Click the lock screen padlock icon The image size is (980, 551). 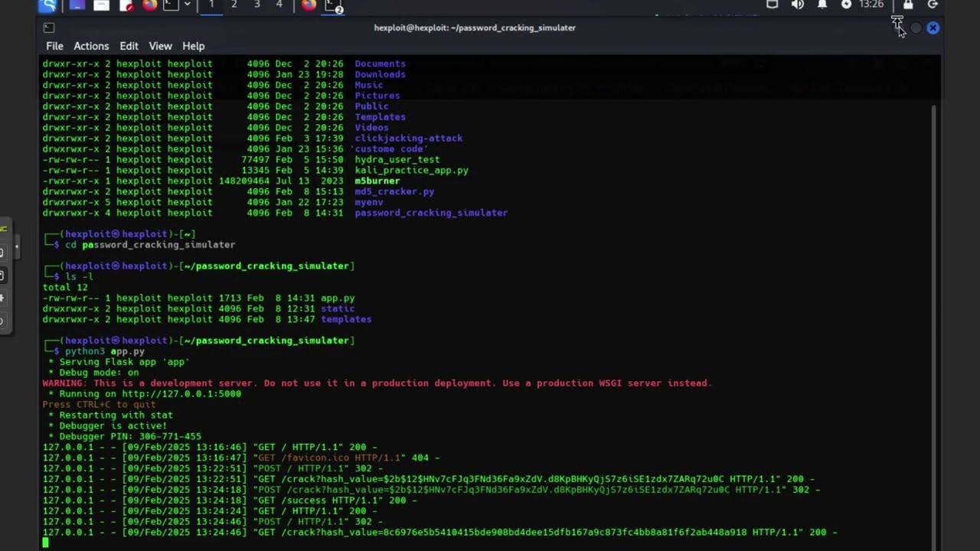click(908, 5)
